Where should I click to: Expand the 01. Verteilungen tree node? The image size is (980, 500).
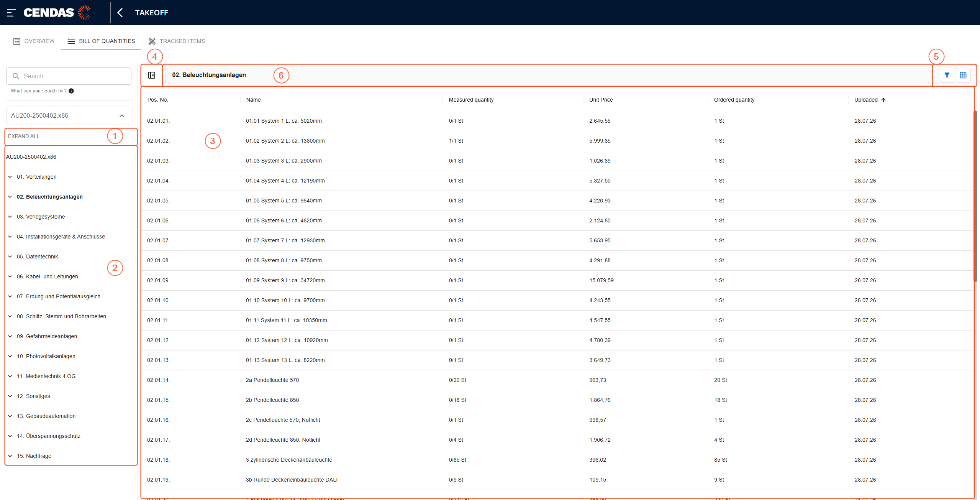click(10, 177)
